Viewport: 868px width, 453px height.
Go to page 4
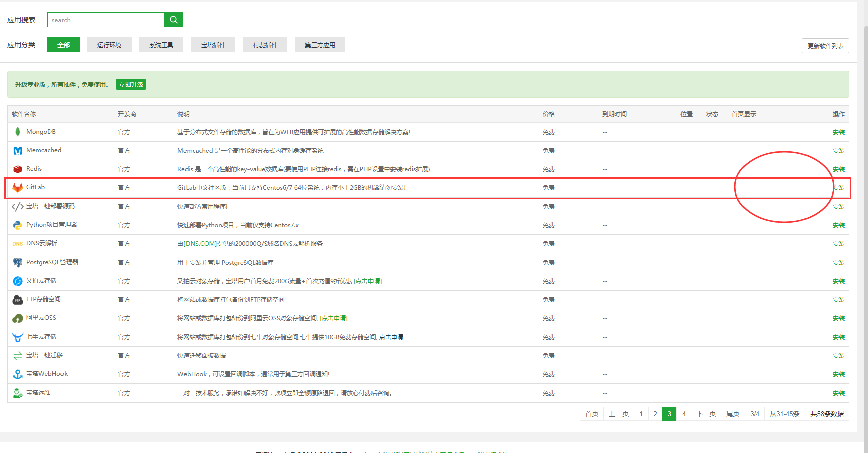tap(684, 414)
